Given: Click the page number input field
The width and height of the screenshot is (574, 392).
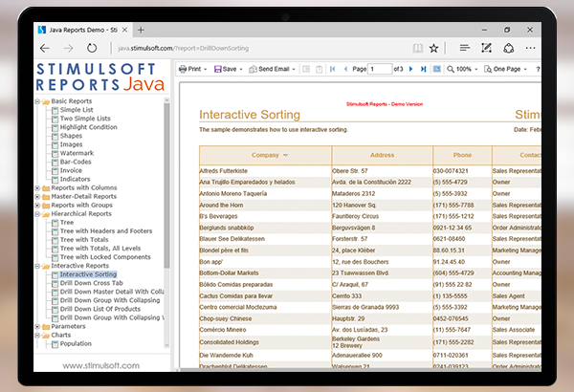Looking at the screenshot, I should tap(380, 69).
